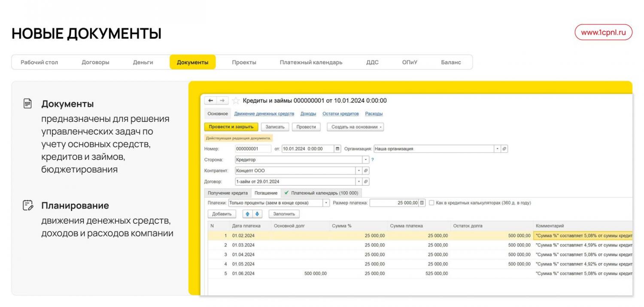This screenshot has width=644, height=307.
Task: Open the Создать на основании dropdown
Action: pos(355,127)
